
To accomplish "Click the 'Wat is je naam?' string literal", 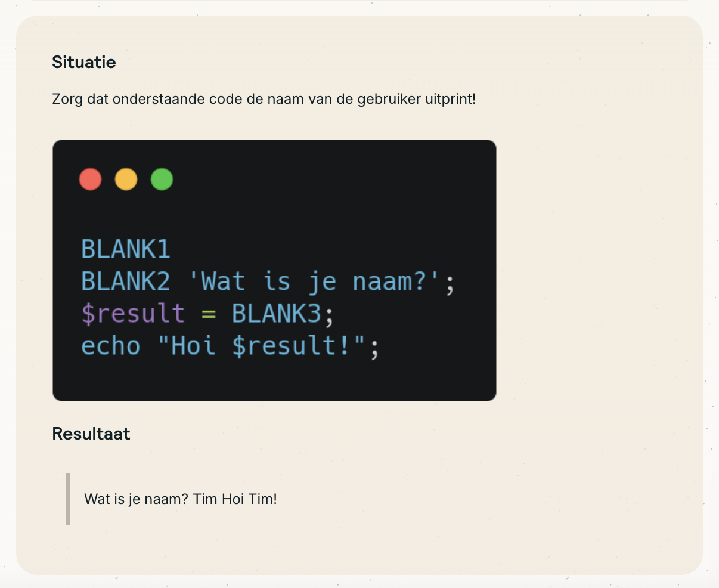I will click(x=314, y=281).
